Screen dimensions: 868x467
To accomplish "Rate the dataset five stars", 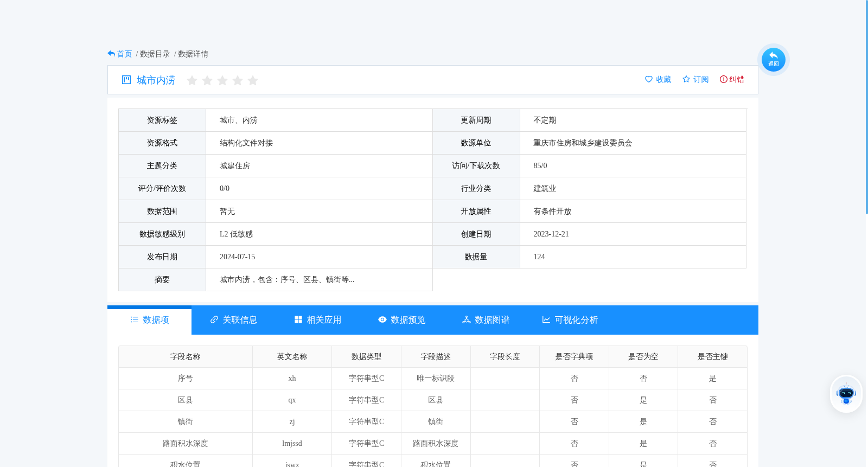I will (252, 80).
